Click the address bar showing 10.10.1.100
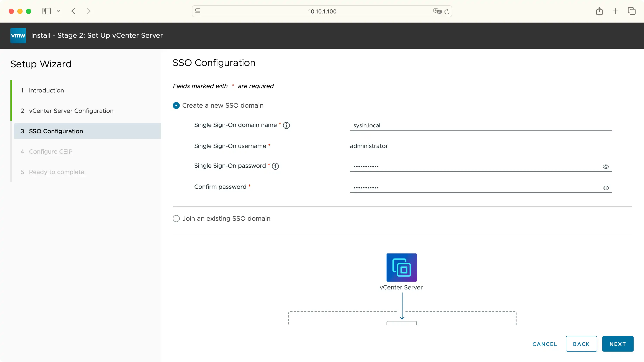 coord(322,11)
